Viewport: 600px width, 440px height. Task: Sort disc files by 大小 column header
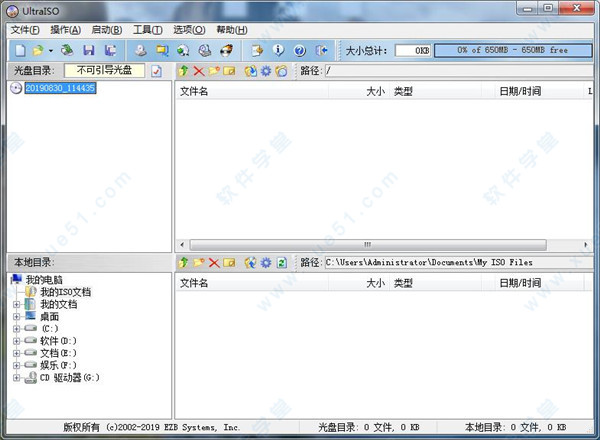click(x=359, y=91)
